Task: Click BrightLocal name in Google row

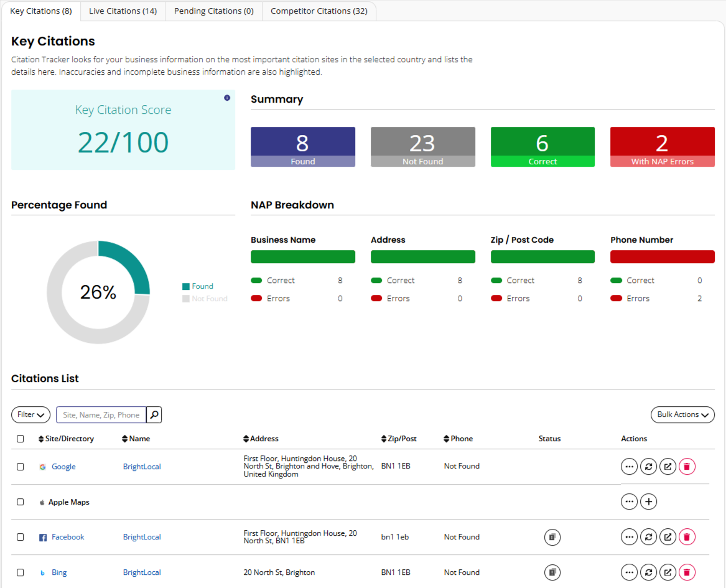Action: coord(142,467)
